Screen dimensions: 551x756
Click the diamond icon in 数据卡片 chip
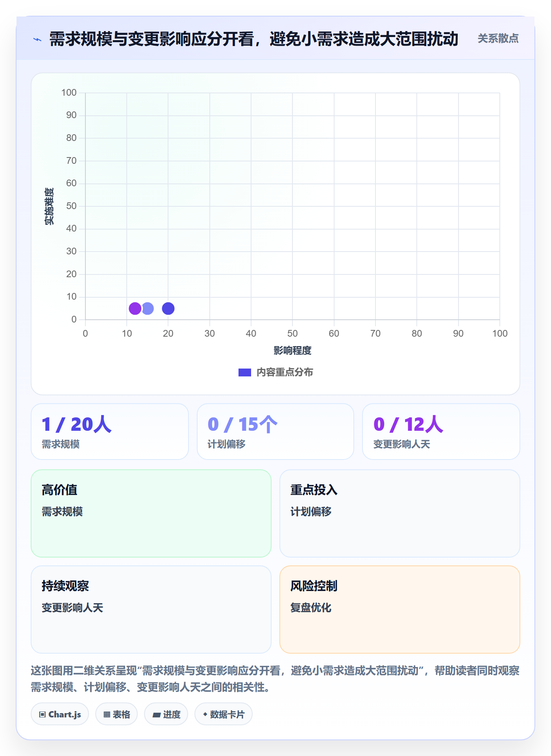[x=205, y=714]
